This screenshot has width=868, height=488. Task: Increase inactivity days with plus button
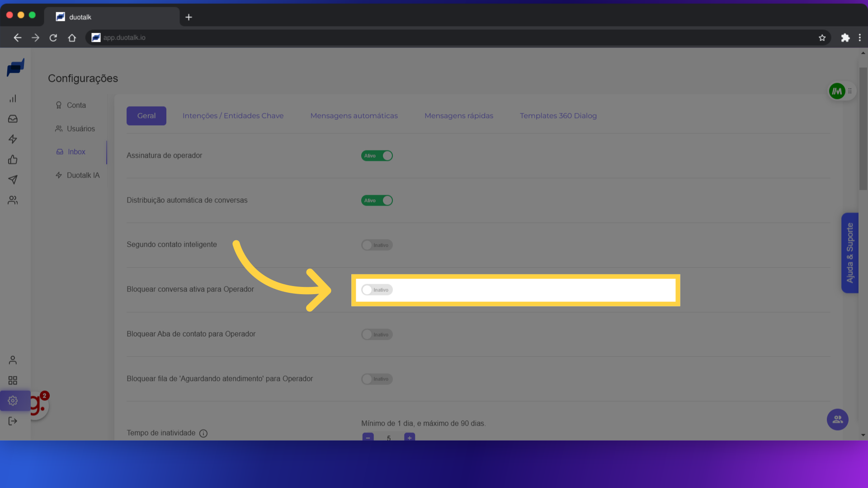tap(410, 437)
